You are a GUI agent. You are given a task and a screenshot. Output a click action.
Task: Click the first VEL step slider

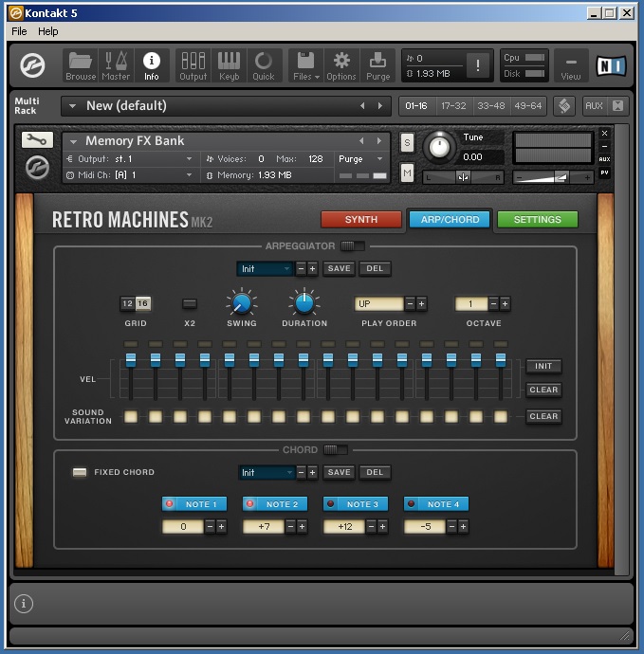pyautogui.click(x=131, y=360)
